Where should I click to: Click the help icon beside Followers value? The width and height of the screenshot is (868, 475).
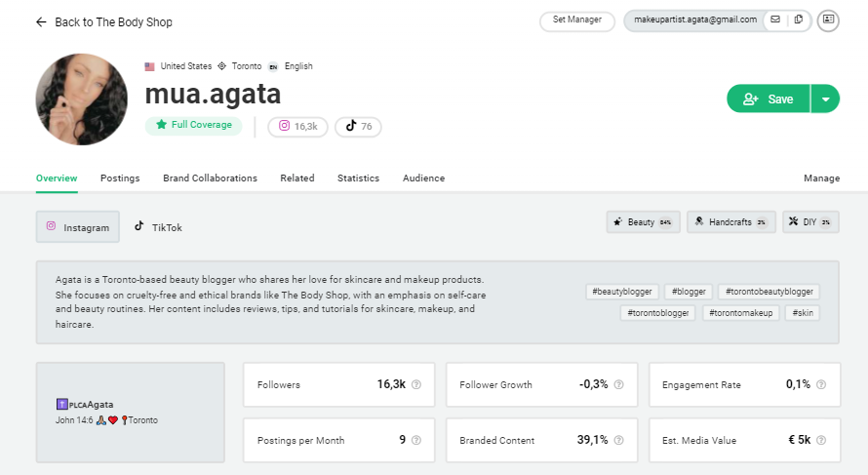416,384
